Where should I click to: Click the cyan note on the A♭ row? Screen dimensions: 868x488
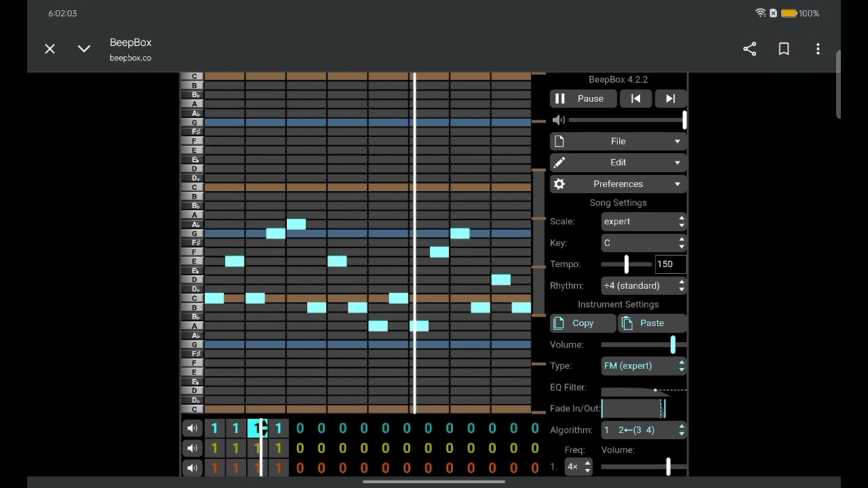pos(296,224)
